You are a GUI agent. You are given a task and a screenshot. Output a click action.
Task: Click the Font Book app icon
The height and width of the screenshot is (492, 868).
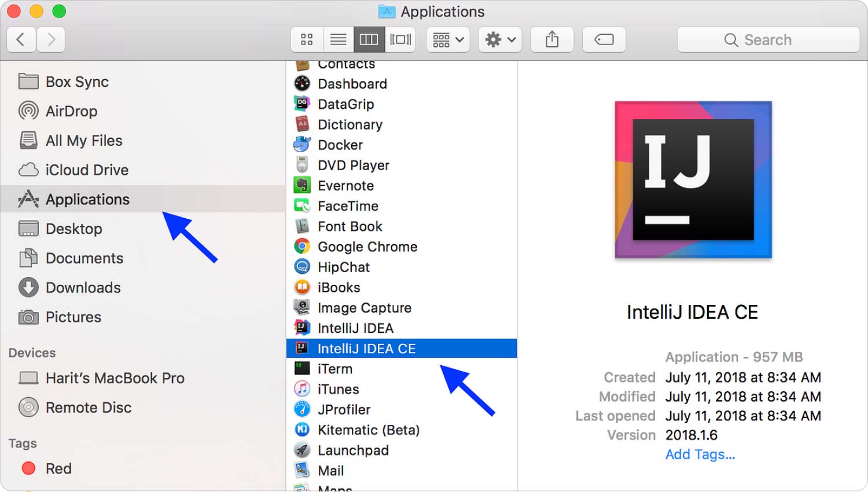click(302, 226)
